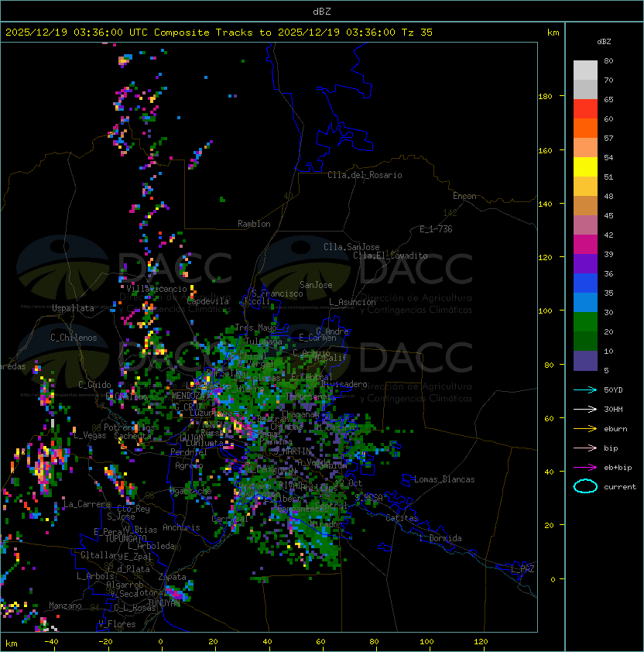
Task: Choose the royal blue swatch between 36 and 35
Action: tap(585, 283)
